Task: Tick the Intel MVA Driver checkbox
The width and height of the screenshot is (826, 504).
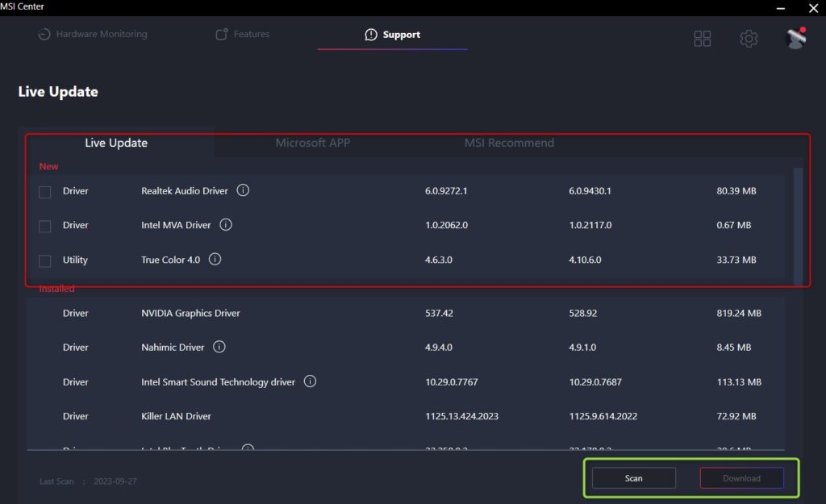Action: click(45, 227)
